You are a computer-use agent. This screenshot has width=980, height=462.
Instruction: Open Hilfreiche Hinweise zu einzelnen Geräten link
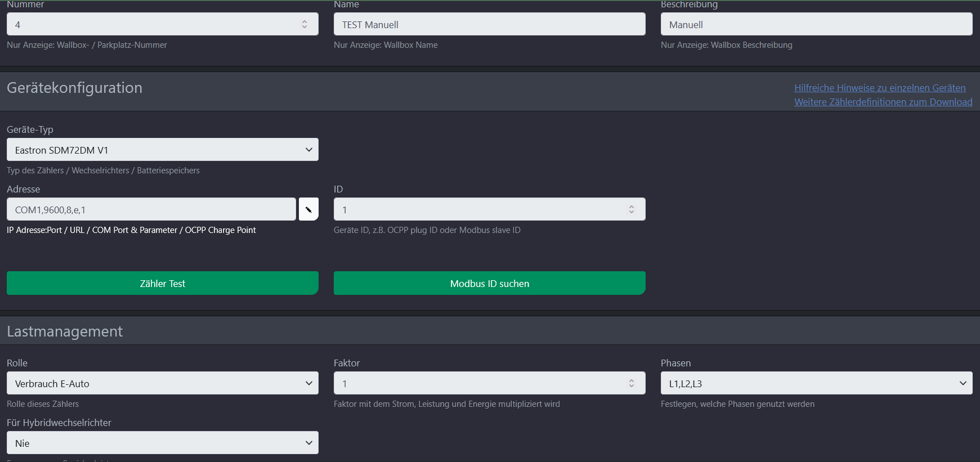click(880, 88)
